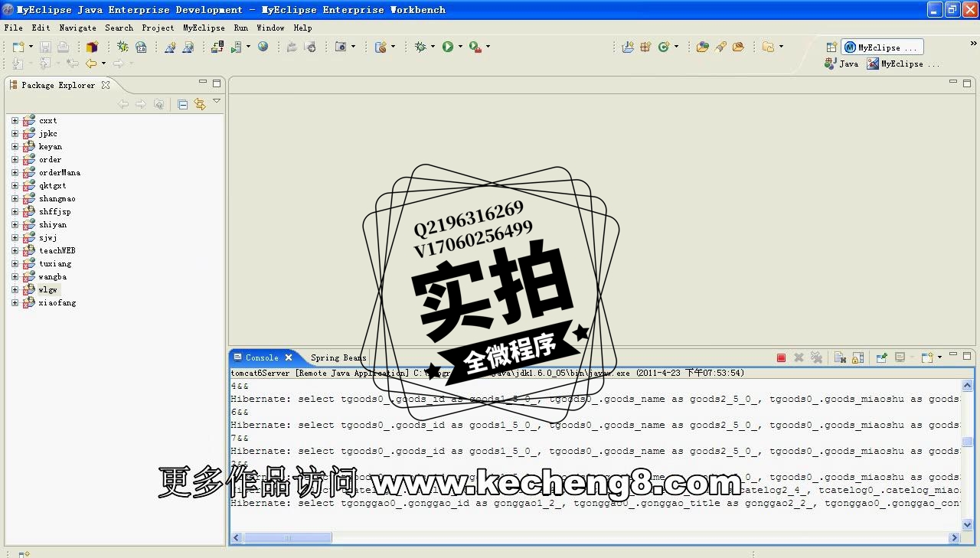Collapse All in Package Explorer

tap(182, 104)
